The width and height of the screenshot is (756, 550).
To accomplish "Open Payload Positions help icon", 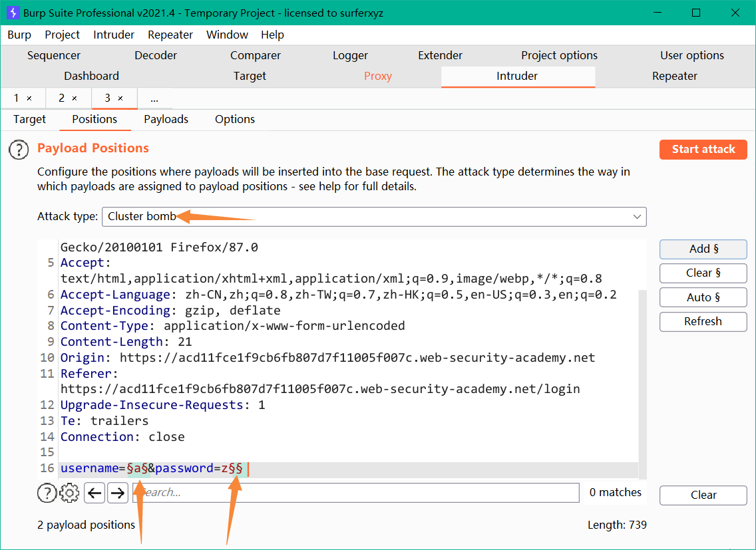I will tap(19, 150).
